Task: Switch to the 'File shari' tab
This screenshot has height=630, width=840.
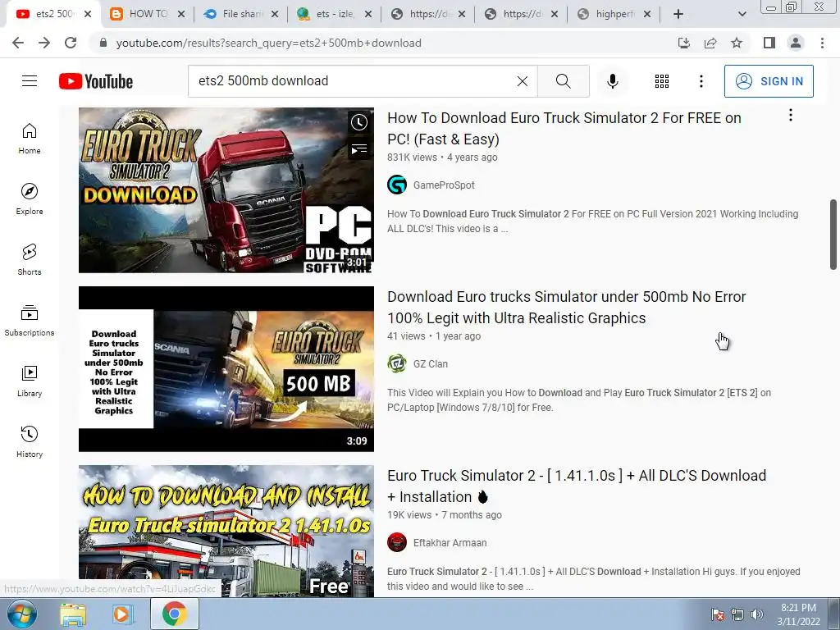Action: point(235,14)
